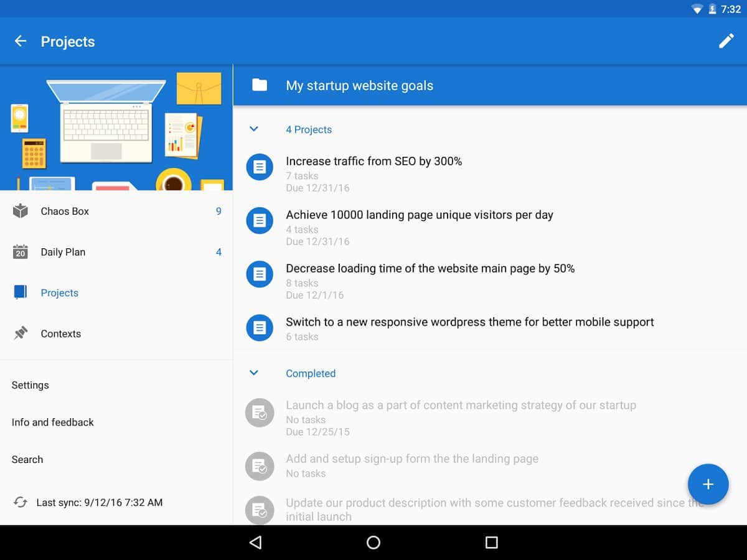
Task: Tap completed icon for sign-up form project
Action: tap(260, 466)
